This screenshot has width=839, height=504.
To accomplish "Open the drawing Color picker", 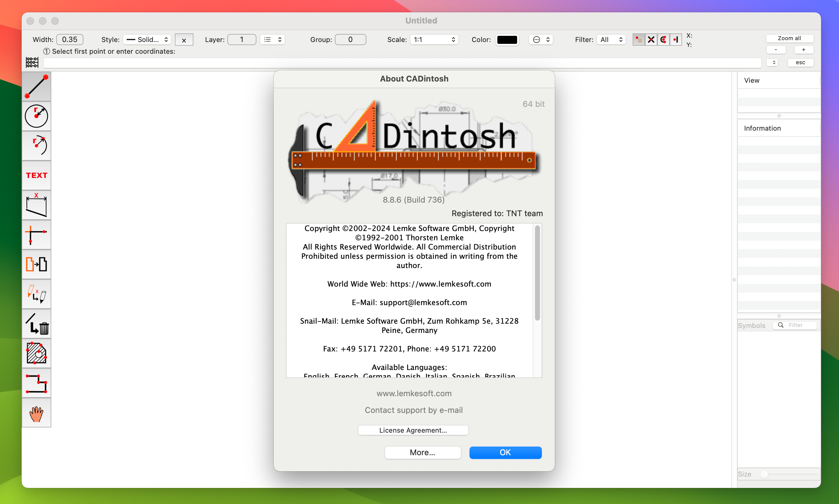I will coord(507,40).
